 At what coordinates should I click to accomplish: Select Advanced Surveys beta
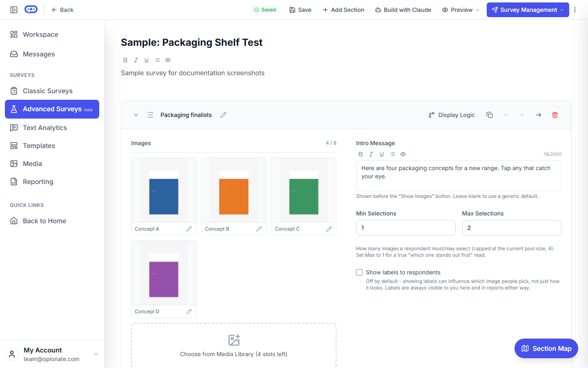pyautogui.click(x=52, y=109)
